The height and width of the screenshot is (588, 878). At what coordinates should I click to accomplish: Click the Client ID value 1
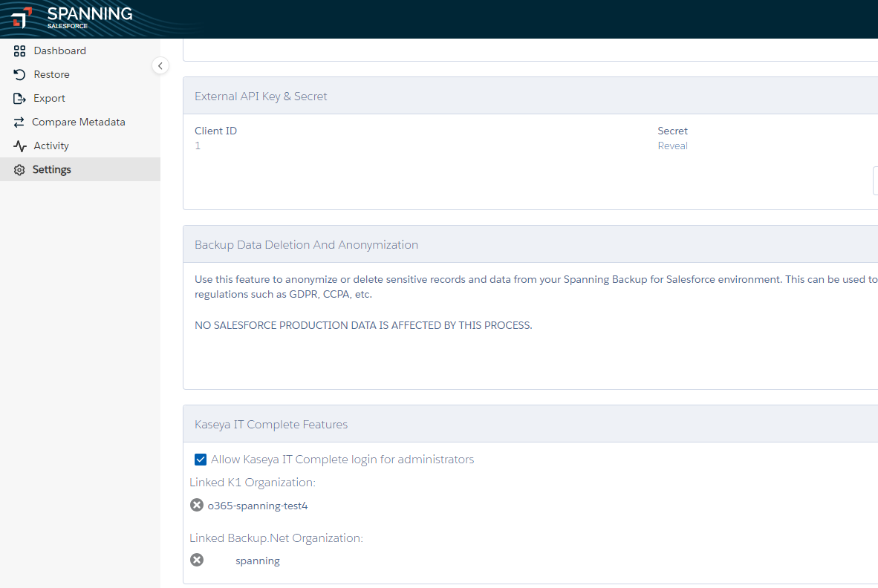click(198, 146)
